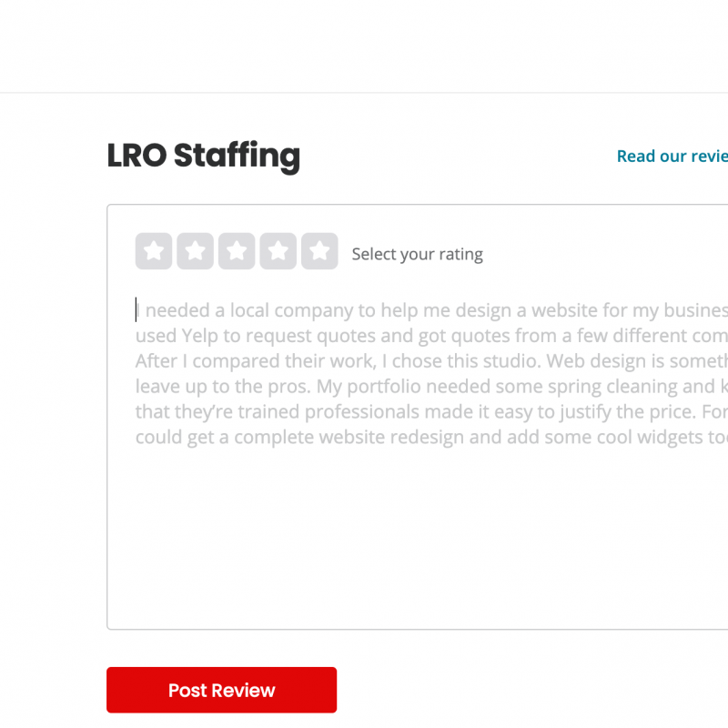Click the LRO Staffing heading
Screen dimensions: 728x728
[x=203, y=156]
